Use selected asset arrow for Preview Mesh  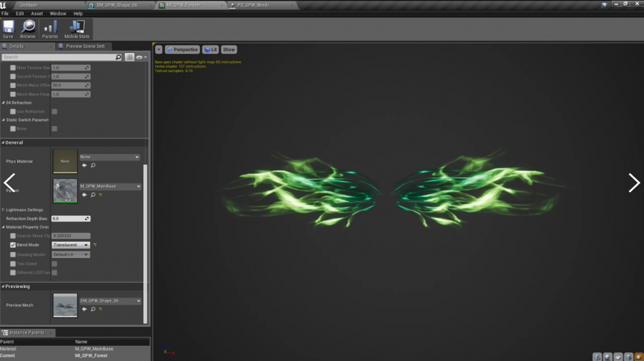point(84,309)
